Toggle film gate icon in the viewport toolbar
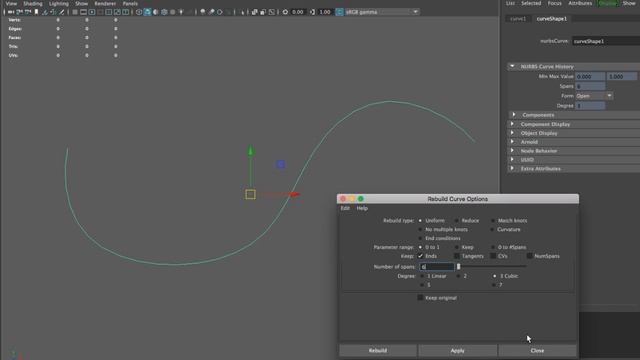The image size is (640, 360). pos(83,12)
